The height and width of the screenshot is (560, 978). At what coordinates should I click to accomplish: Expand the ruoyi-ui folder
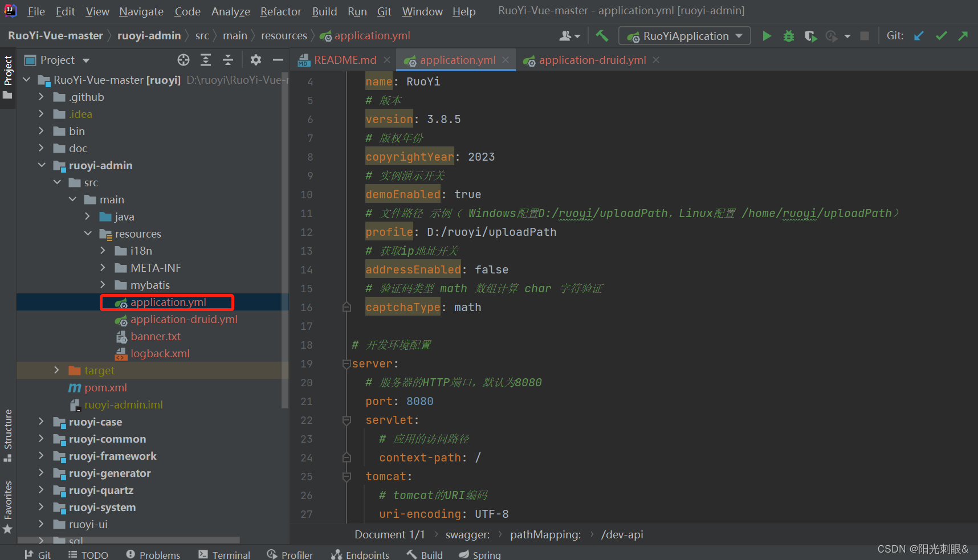click(x=41, y=524)
